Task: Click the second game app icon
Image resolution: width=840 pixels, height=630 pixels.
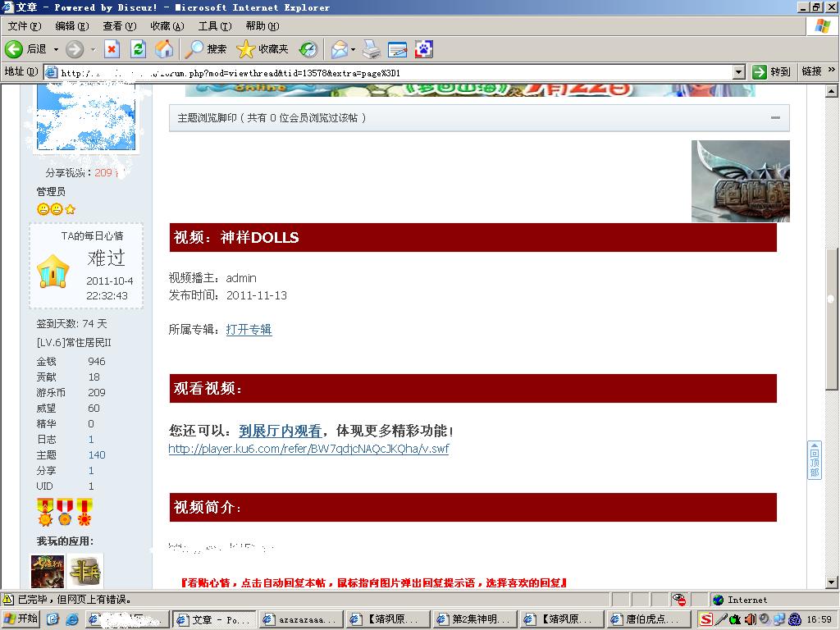Action: pyautogui.click(x=86, y=572)
